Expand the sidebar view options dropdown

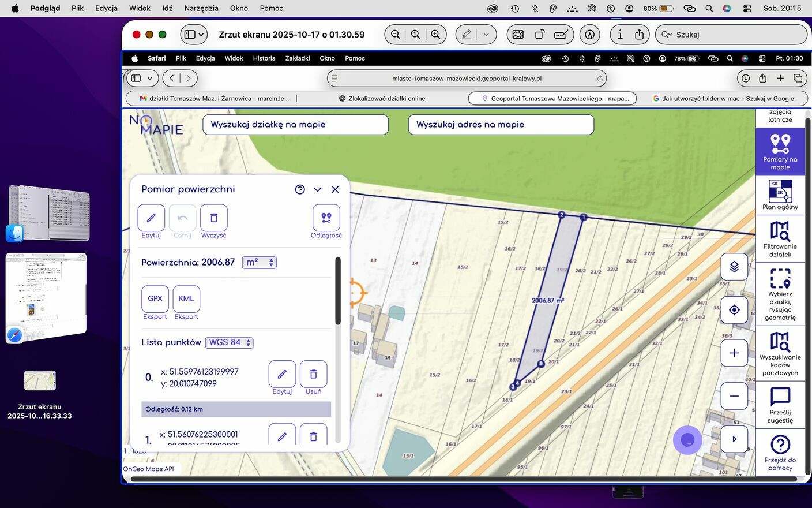[201, 35]
